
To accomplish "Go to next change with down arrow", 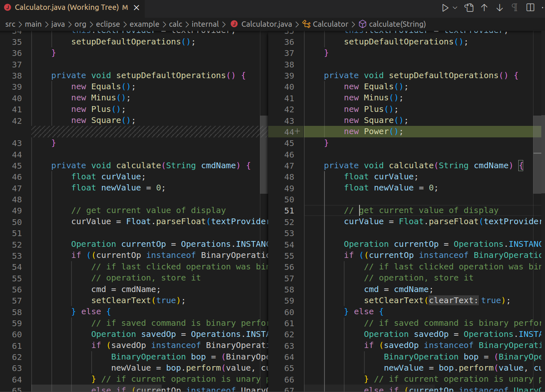I will pyautogui.click(x=499, y=8).
